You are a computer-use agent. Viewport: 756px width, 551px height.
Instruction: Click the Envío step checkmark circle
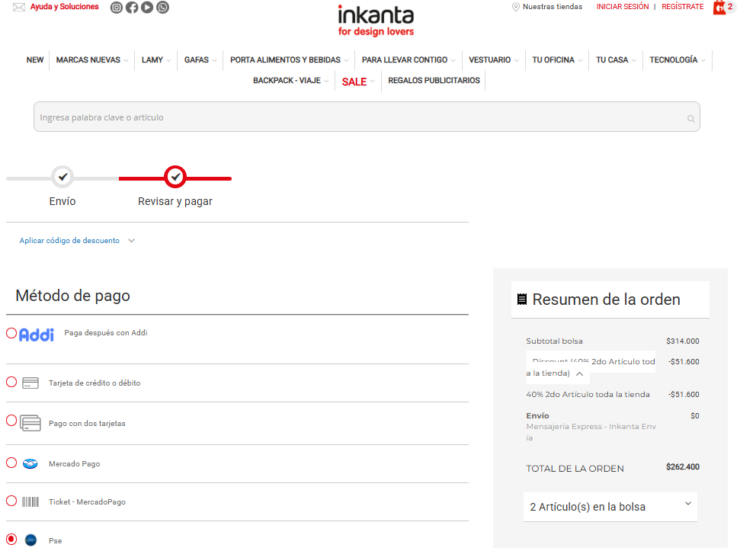pyautogui.click(x=62, y=177)
